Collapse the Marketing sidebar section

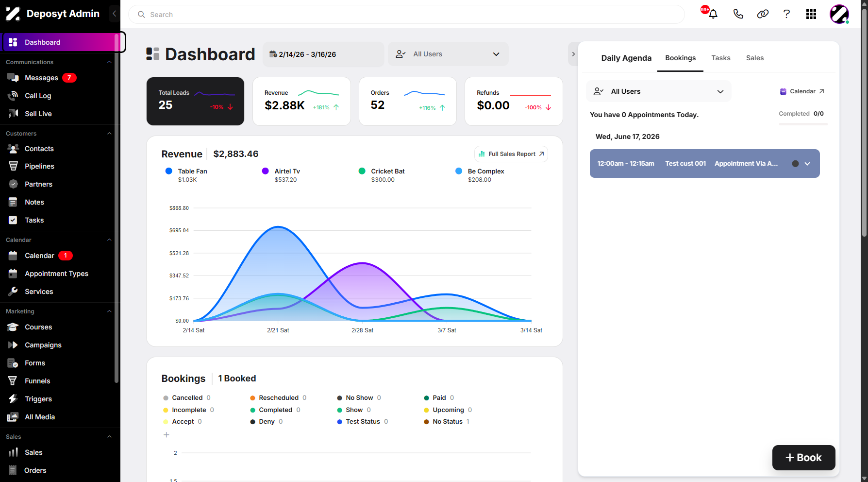click(109, 311)
